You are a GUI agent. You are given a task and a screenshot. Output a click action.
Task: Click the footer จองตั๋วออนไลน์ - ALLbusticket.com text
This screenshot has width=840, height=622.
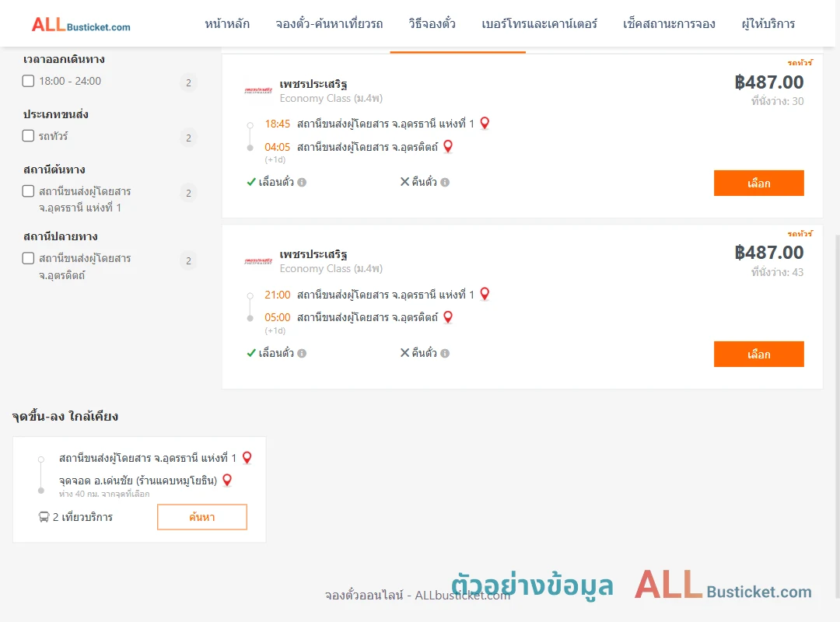point(418,596)
